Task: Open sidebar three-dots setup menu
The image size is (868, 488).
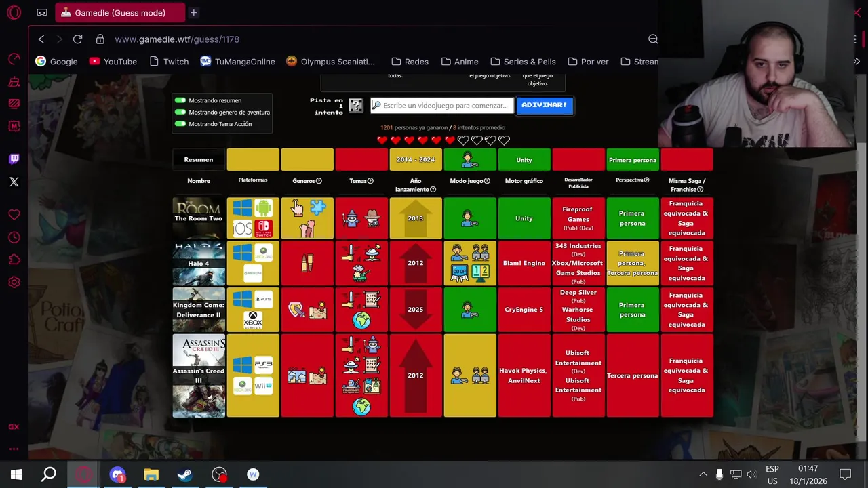Action: (x=14, y=449)
